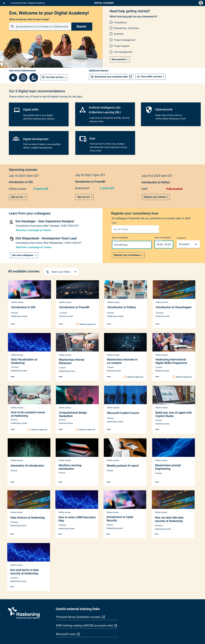Viewport: 205px width, 644px height.
Task: Open the Bi-weekly frequency dropdown
Action: [x=188, y=244]
